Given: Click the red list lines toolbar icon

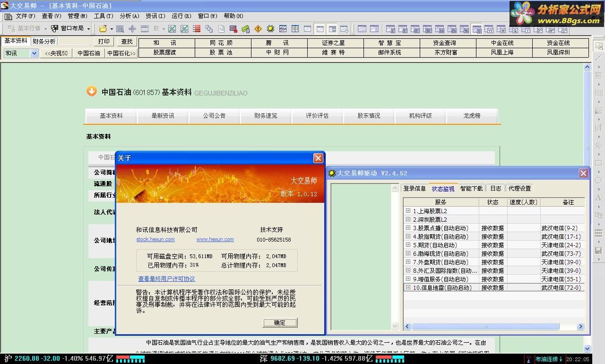Looking at the screenshot, I should point(197,29).
